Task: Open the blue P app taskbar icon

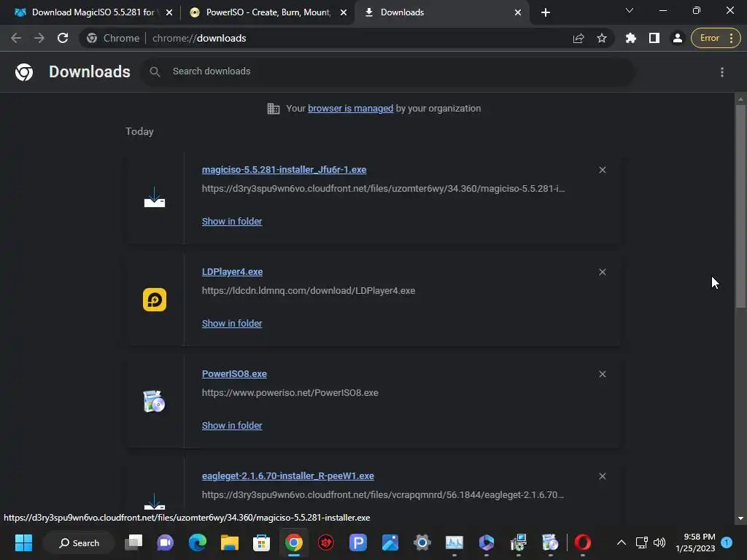Action: click(357, 542)
